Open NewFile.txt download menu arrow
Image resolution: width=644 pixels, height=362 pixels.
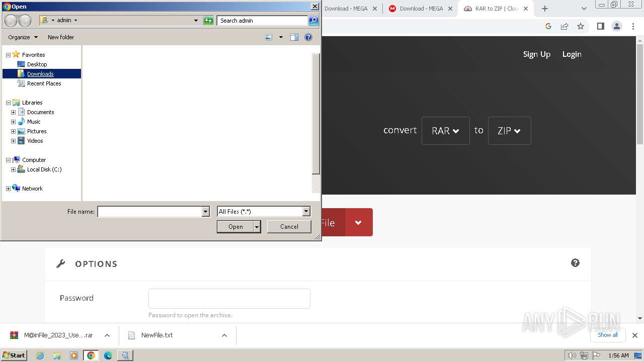pos(224,335)
